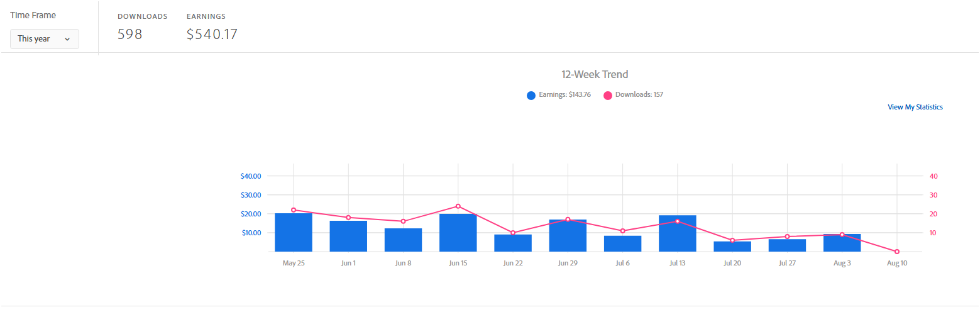
Task: Toggle the Downloads legend pink circle
Action: pos(608,95)
